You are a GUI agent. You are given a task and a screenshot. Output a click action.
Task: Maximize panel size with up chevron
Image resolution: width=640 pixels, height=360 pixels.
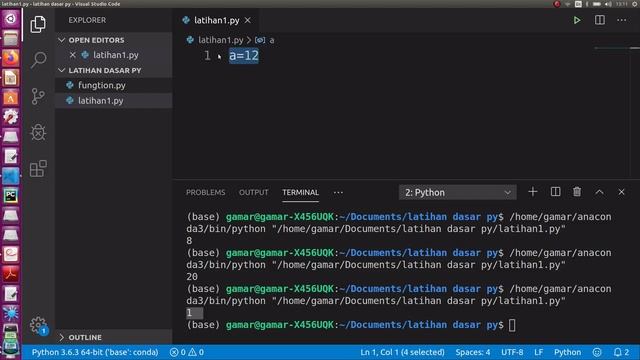tap(599, 192)
